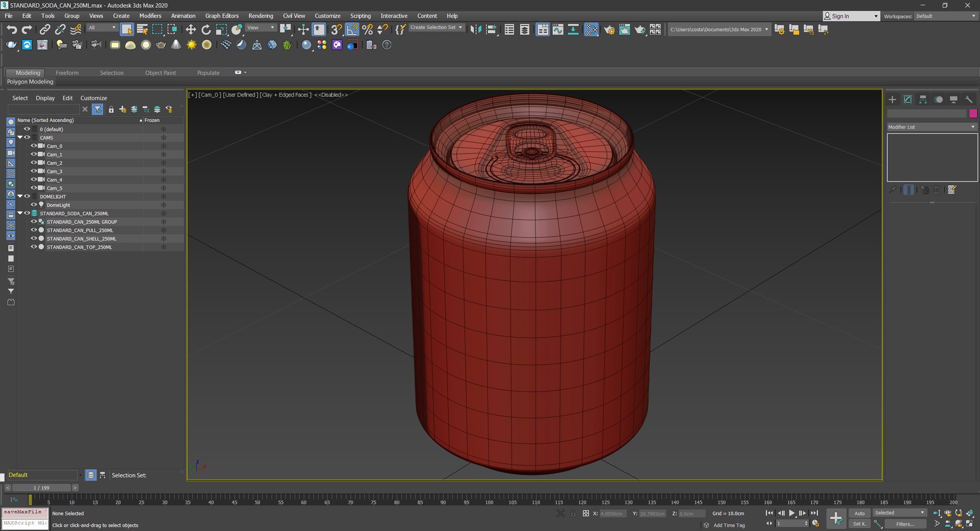Click the teapot primitive icon

(x=161, y=45)
